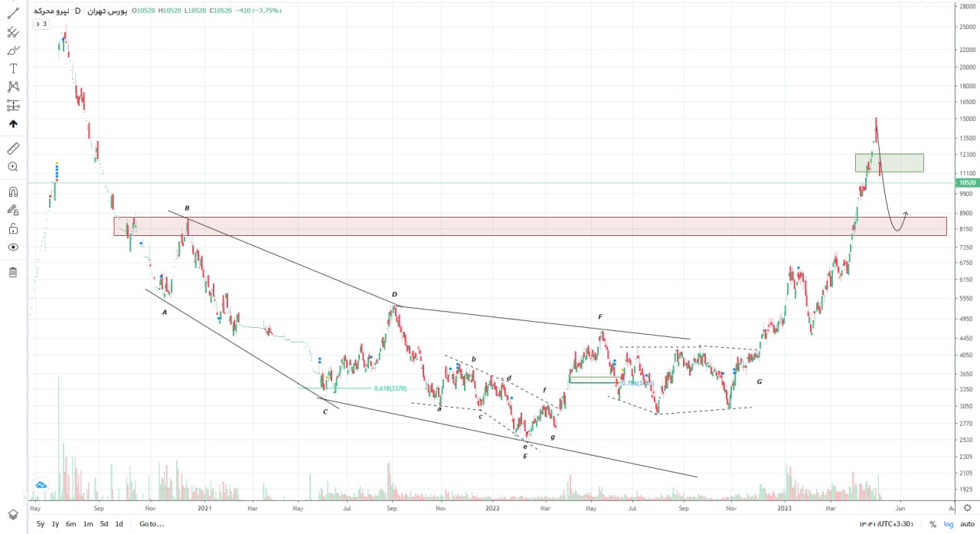Viewport: 980px width, 534px height.
Task: Toggle log scale at bottom right
Action: click(947, 524)
